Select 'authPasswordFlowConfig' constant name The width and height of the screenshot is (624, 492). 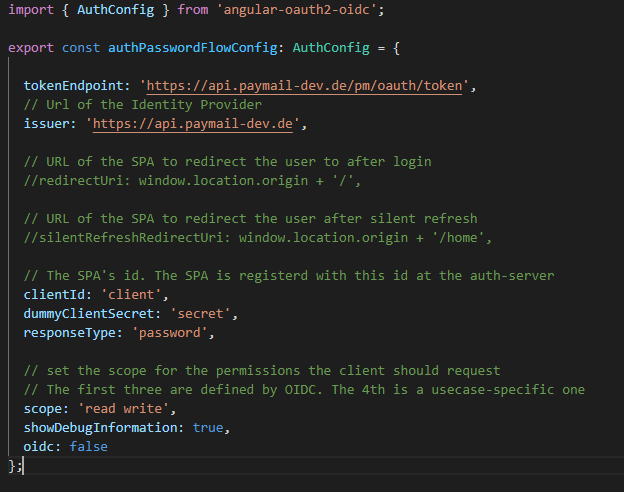click(193, 48)
